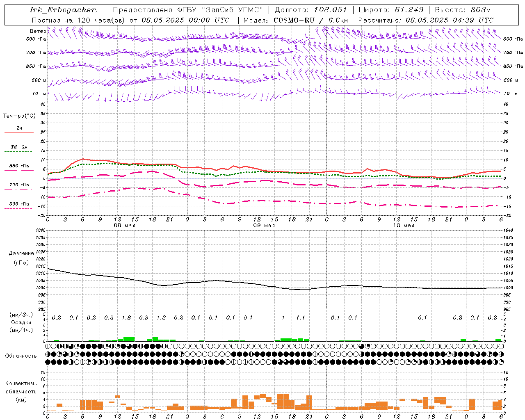Click the (км) unit label under convective cloud

point(21,399)
